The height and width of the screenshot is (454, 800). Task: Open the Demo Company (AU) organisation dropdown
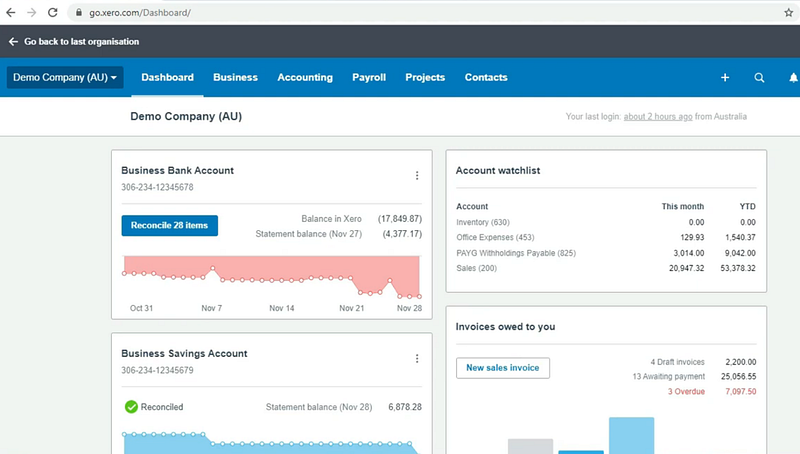[x=65, y=78]
